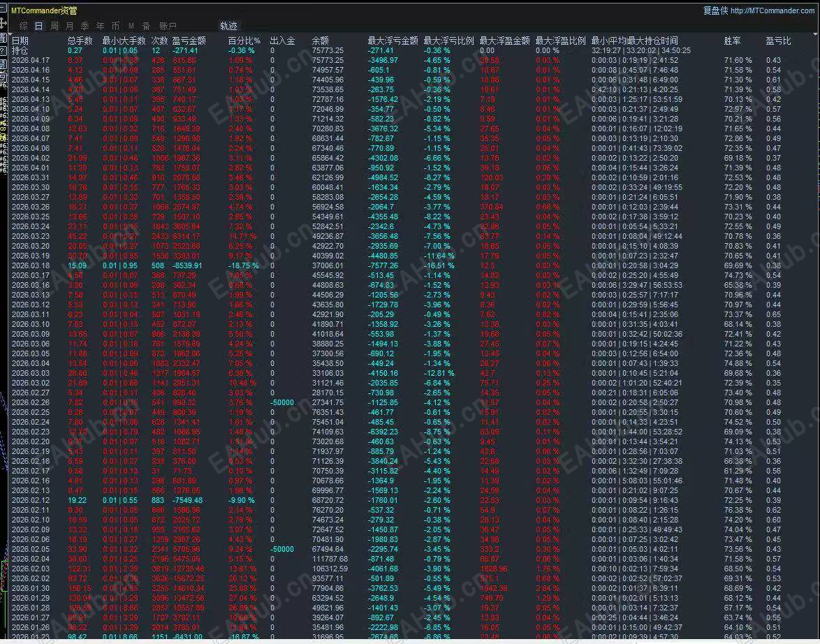
Task: Open the M tab
Action: point(131,26)
